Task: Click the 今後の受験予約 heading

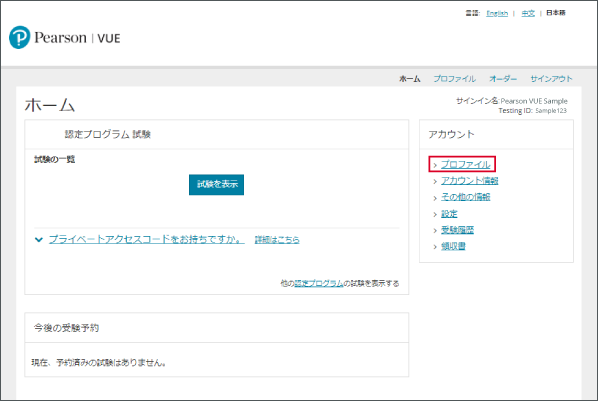Action: [x=66, y=328]
